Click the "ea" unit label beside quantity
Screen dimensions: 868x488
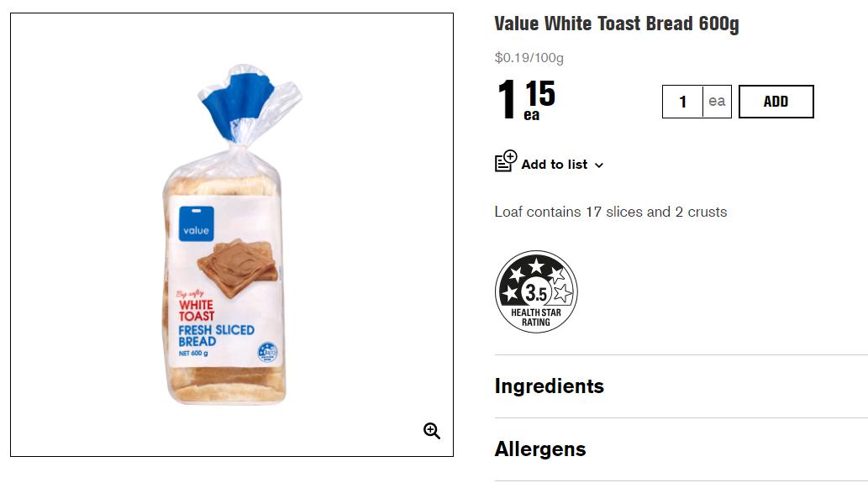(x=717, y=102)
